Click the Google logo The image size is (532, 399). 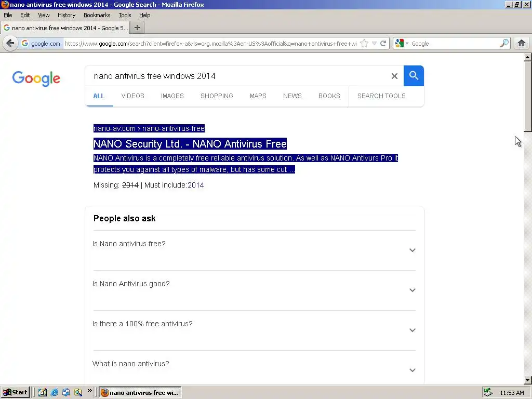pos(36,79)
